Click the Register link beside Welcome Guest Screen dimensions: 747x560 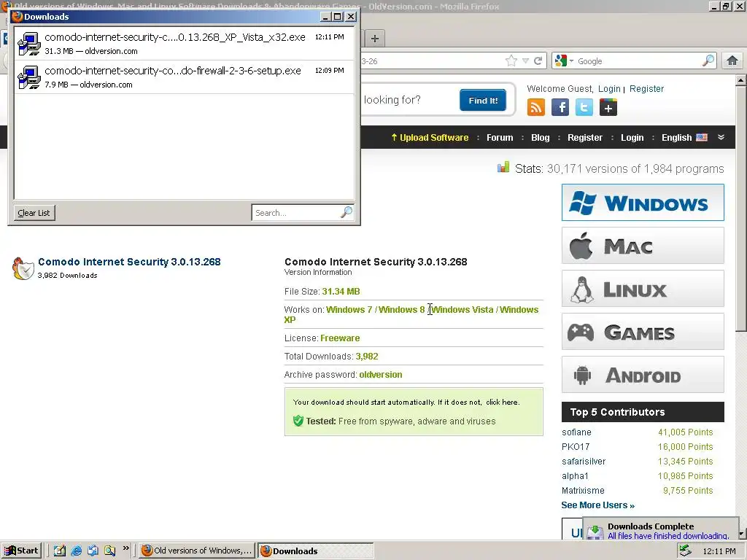(x=646, y=88)
